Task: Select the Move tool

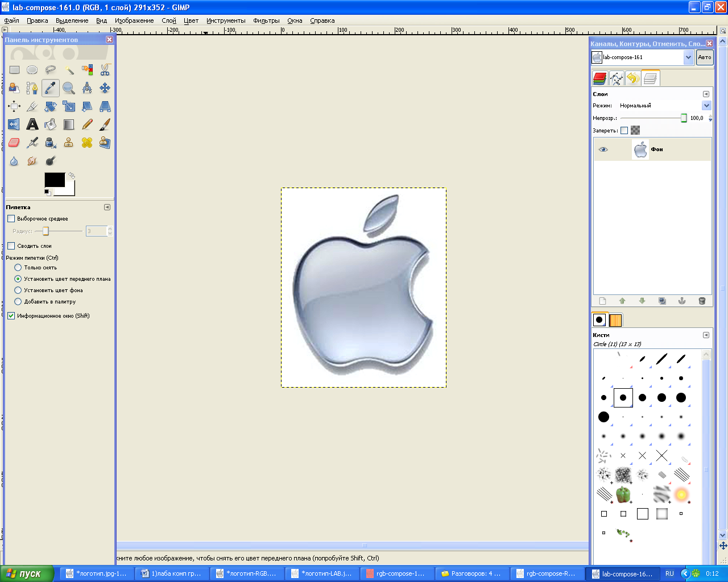Action: [105, 88]
